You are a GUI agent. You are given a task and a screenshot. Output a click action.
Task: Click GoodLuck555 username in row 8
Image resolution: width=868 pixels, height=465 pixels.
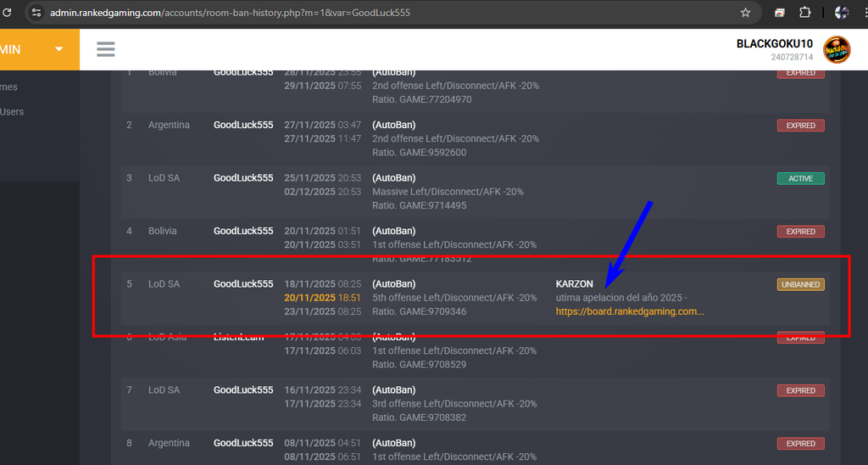[243, 443]
